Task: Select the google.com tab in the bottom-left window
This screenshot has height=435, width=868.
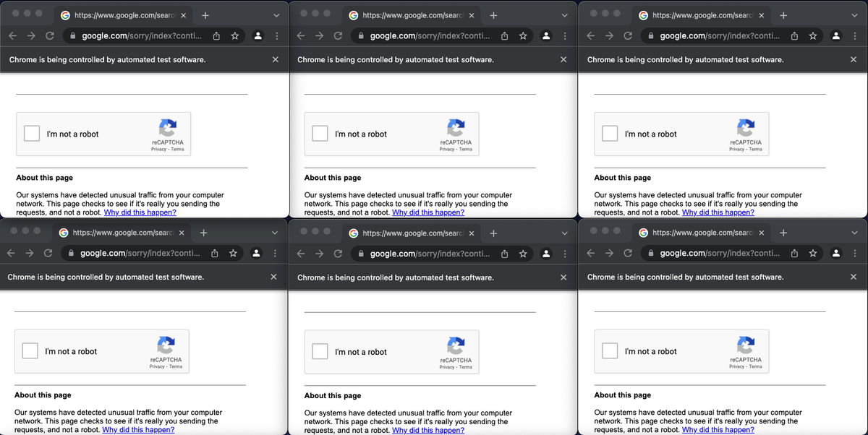Action: [x=121, y=233]
